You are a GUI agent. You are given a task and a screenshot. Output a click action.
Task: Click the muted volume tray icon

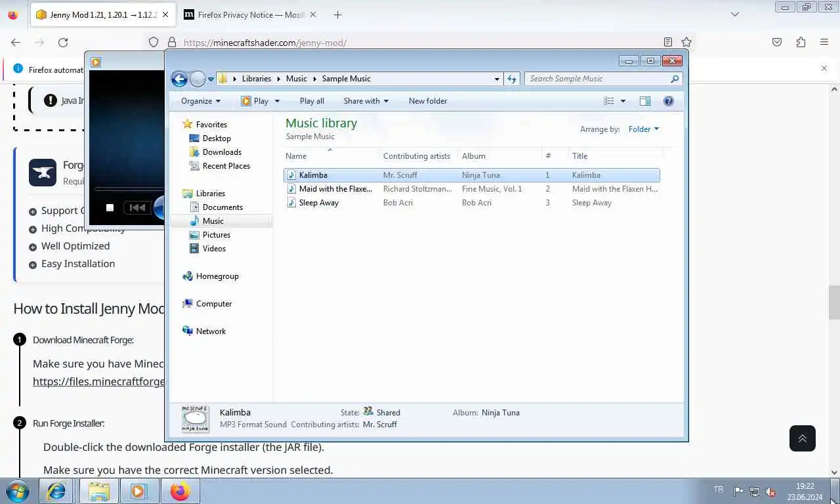pyautogui.click(x=770, y=492)
